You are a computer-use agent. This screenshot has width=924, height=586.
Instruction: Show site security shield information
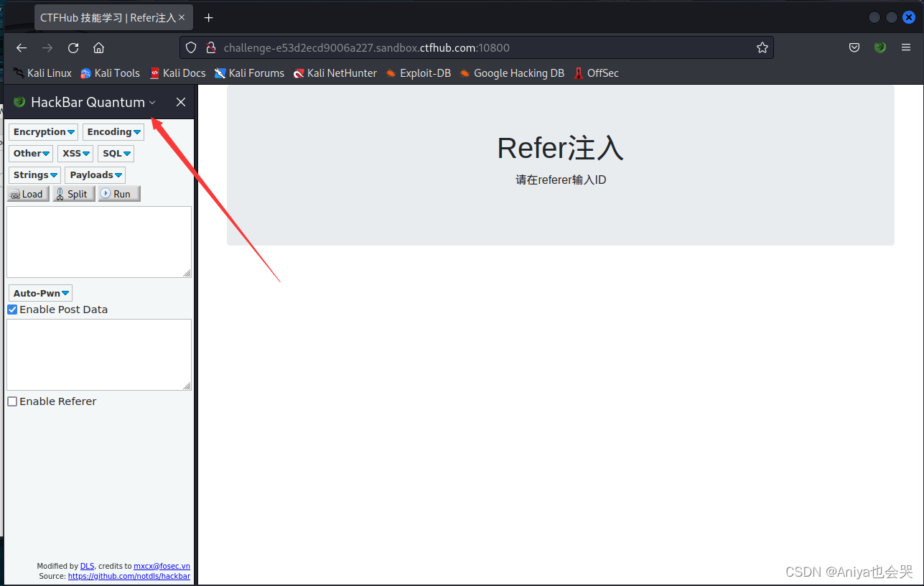point(191,48)
